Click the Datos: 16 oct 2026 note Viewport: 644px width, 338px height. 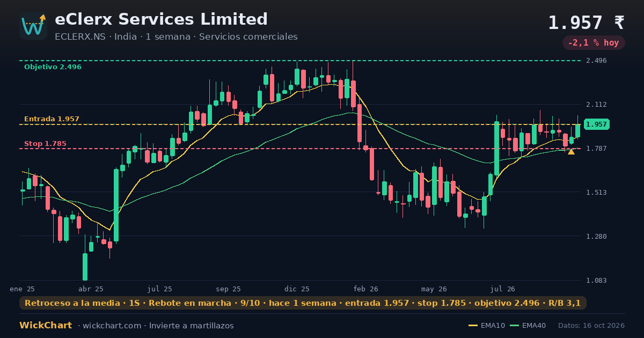pyautogui.click(x=591, y=326)
